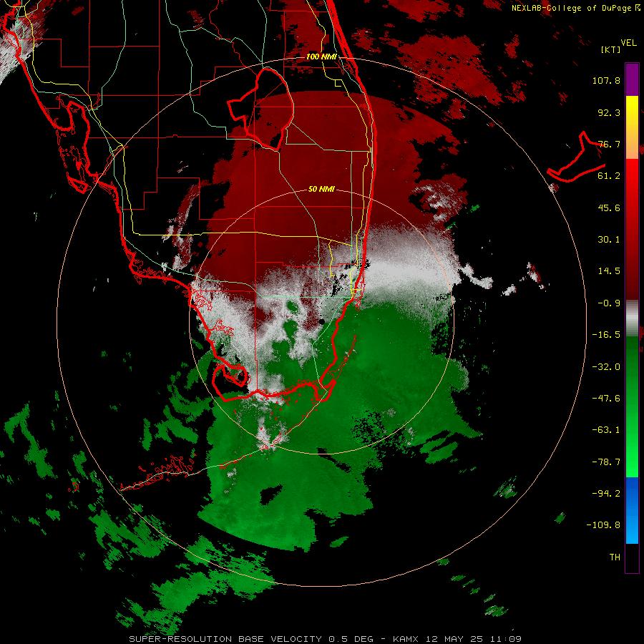Click the 30.1 velocity scale value

pyautogui.click(x=609, y=240)
